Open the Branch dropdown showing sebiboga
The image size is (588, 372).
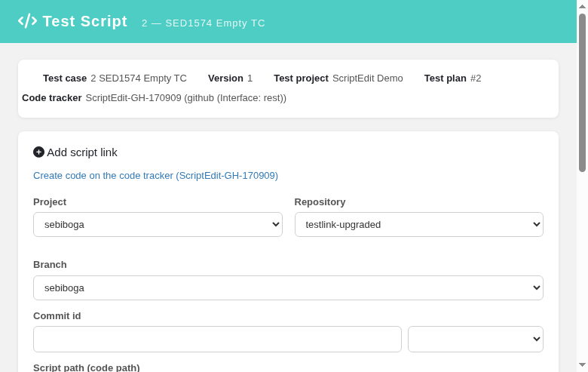pyautogui.click(x=289, y=288)
